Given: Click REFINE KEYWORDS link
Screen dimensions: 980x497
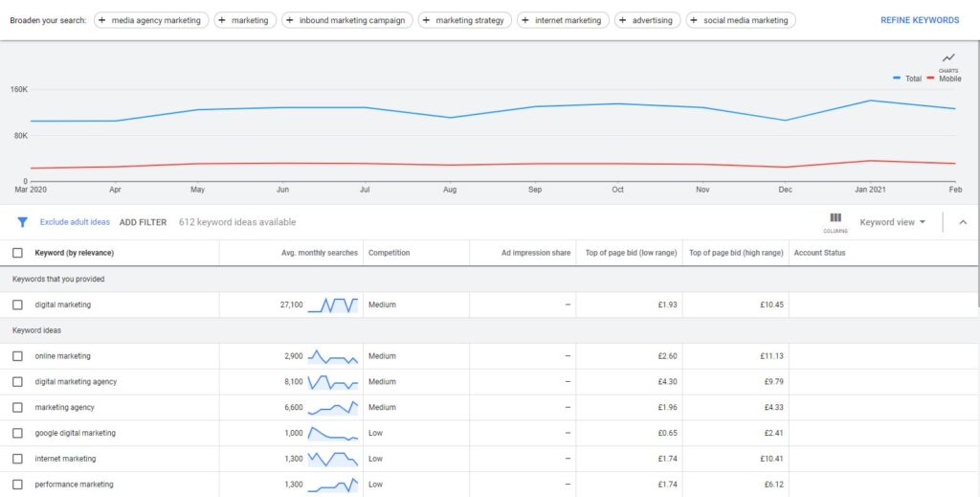Looking at the screenshot, I should [920, 20].
